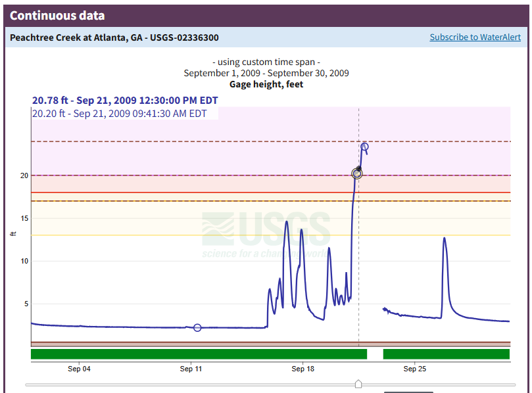Expand the September date range heading

click(x=266, y=73)
